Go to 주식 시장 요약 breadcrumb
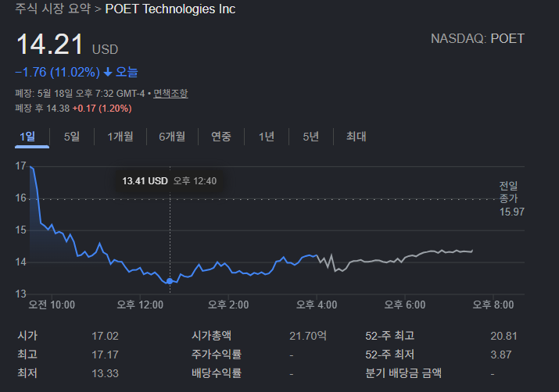This screenshot has height=392, width=559. tap(52, 9)
